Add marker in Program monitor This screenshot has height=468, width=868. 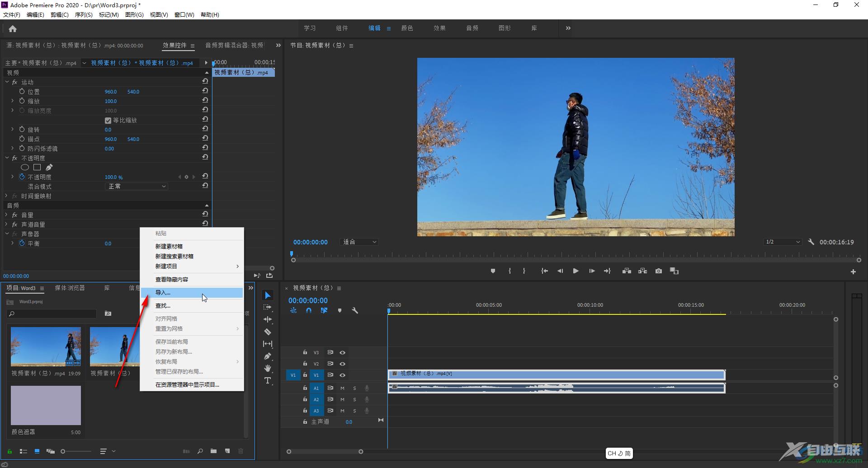coord(493,271)
